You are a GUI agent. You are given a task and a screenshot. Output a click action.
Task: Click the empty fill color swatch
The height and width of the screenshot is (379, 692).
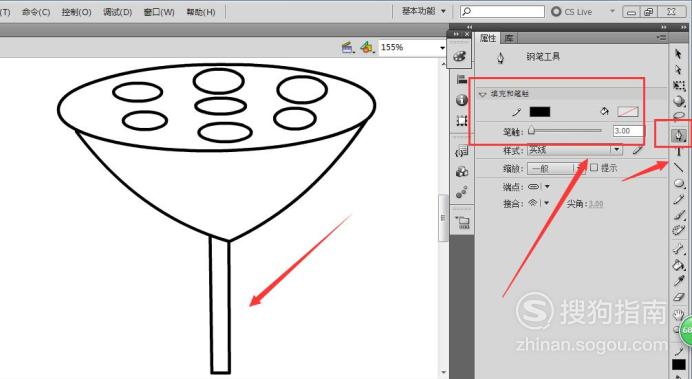tap(628, 112)
